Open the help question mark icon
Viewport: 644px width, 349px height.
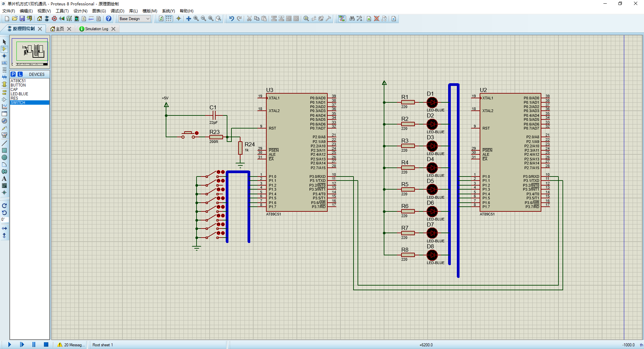coord(109,18)
